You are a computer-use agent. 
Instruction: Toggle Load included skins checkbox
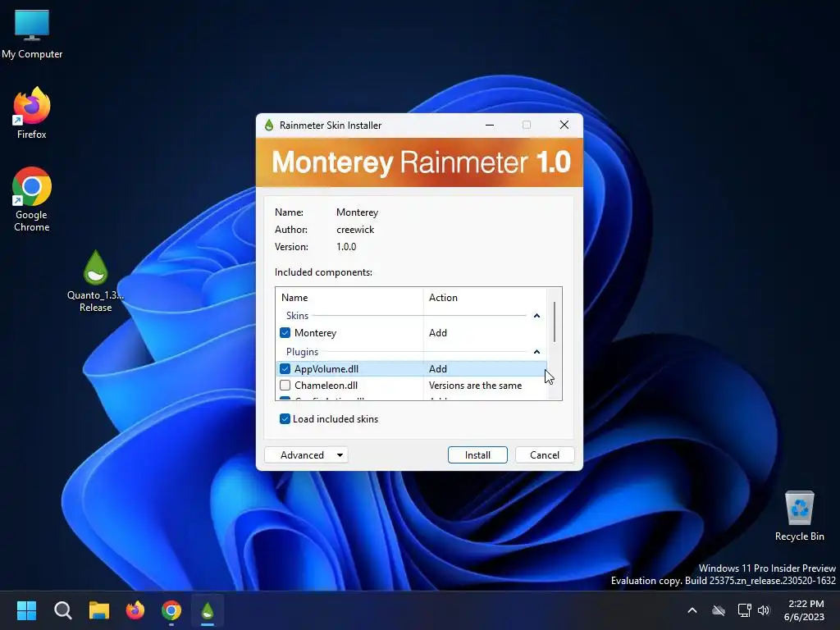(x=285, y=419)
